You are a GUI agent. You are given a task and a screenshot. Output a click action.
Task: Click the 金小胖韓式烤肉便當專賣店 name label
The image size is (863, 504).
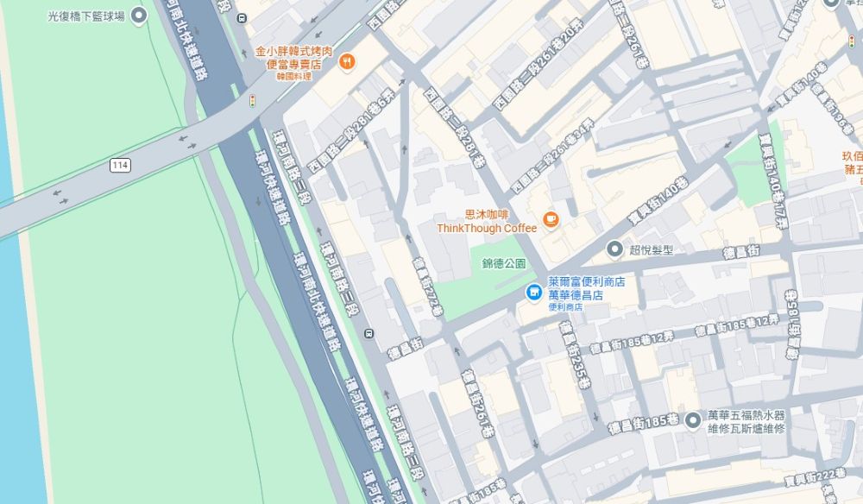point(294,61)
